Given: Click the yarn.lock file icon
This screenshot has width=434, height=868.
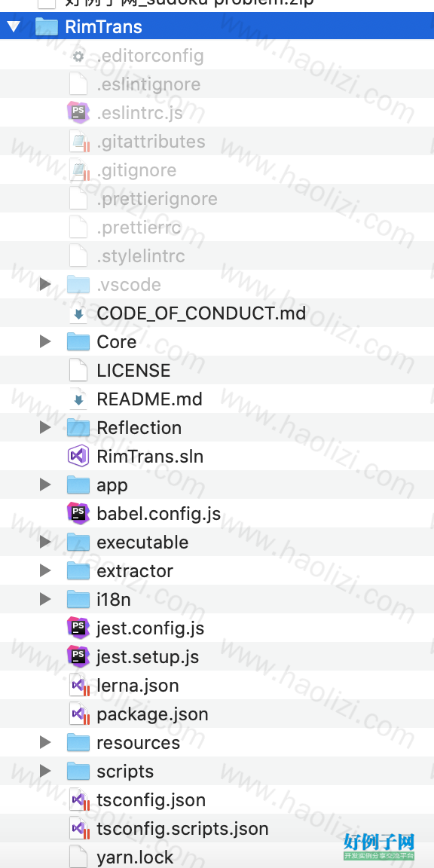Looking at the screenshot, I should point(78,857).
